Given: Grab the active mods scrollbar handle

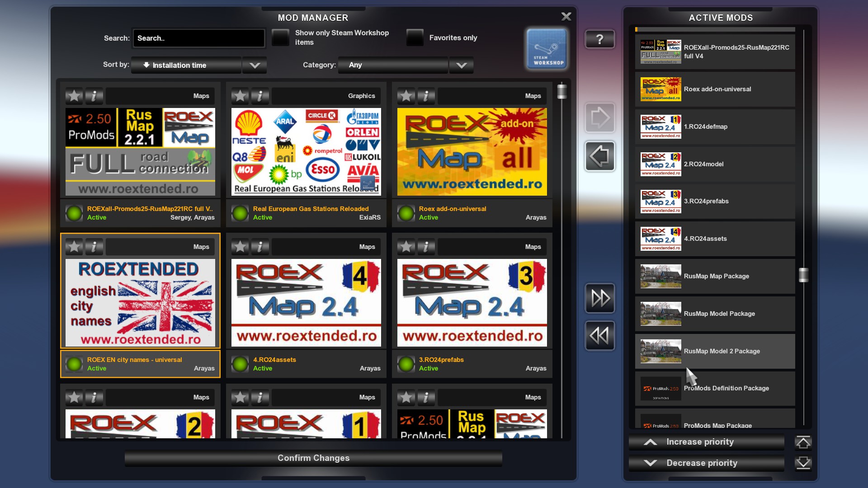Looking at the screenshot, I should (x=803, y=275).
